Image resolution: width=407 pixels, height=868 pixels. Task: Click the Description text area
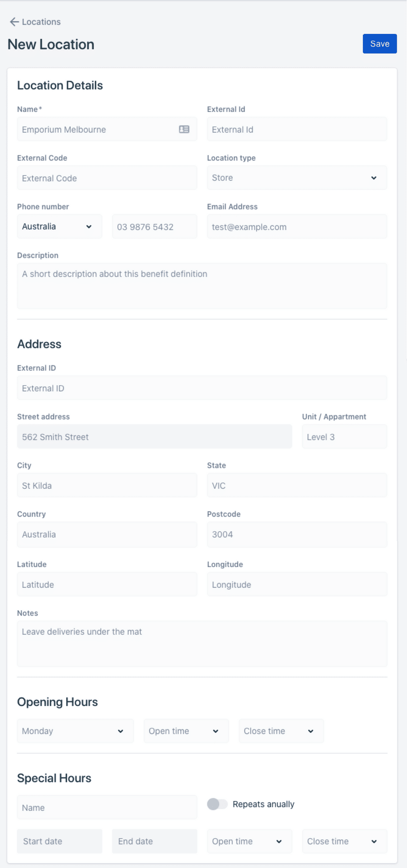tap(202, 286)
